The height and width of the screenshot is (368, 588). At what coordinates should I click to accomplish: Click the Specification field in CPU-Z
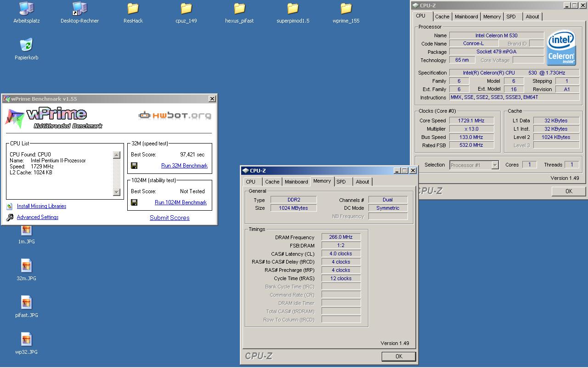(x=514, y=73)
